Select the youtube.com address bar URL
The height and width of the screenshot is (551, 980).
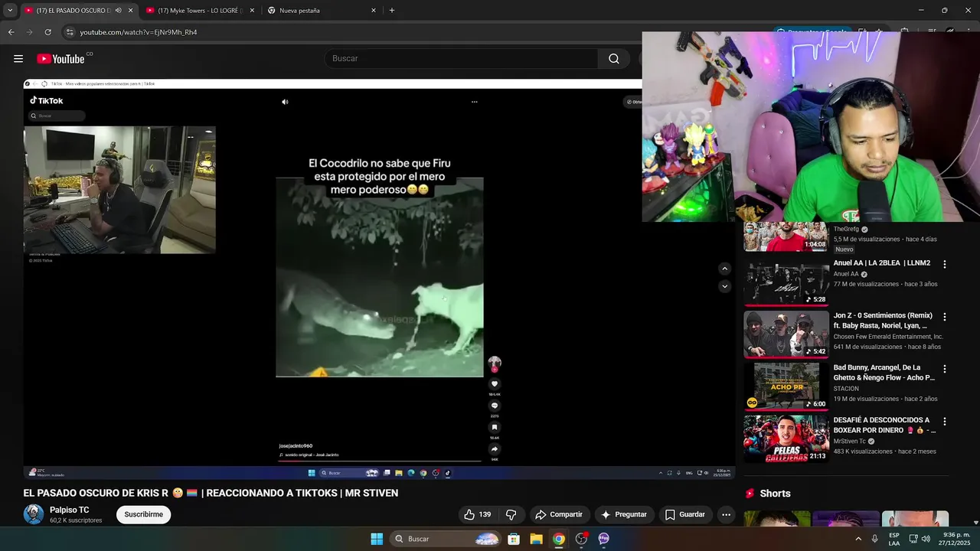pyautogui.click(x=139, y=32)
